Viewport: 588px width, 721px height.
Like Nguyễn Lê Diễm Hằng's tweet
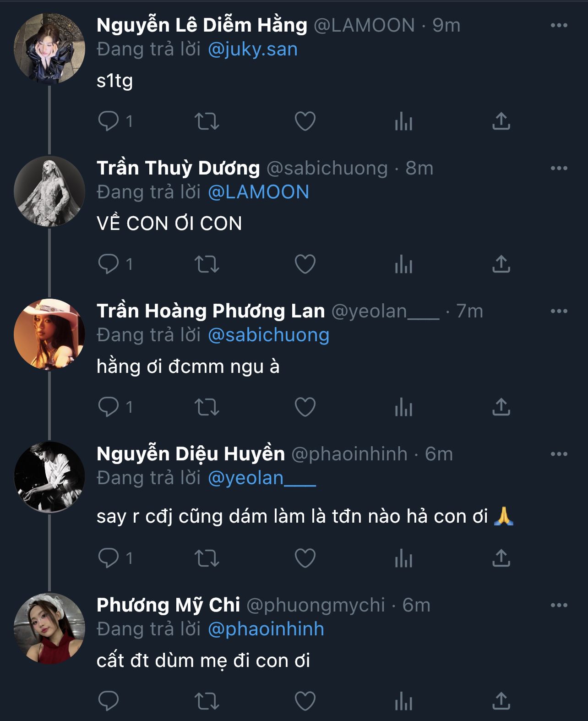305,121
